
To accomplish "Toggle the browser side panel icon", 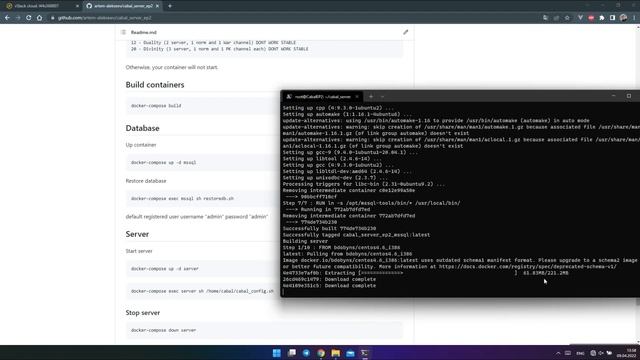I will coord(612,18).
